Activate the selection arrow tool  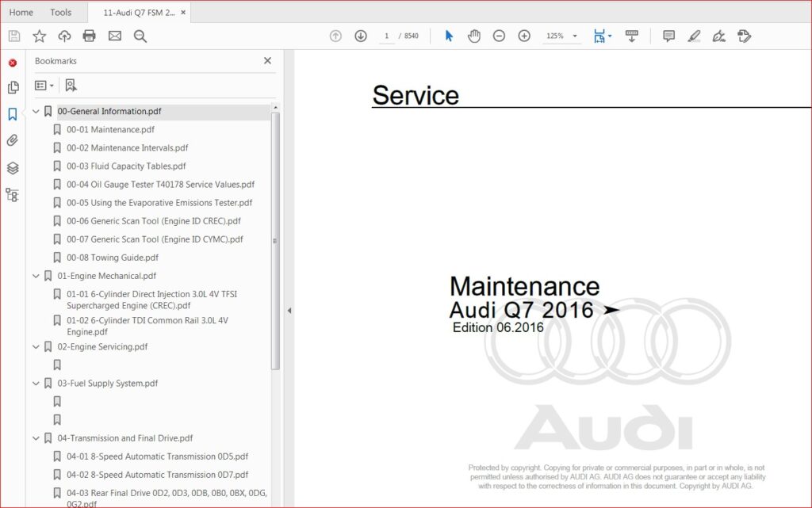(x=449, y=36)
